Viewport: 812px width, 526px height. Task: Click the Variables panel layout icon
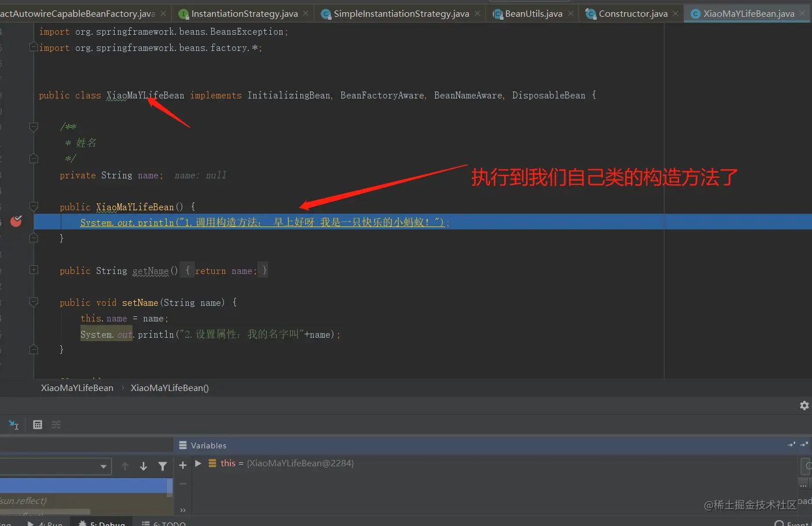[x=183, y=445]
